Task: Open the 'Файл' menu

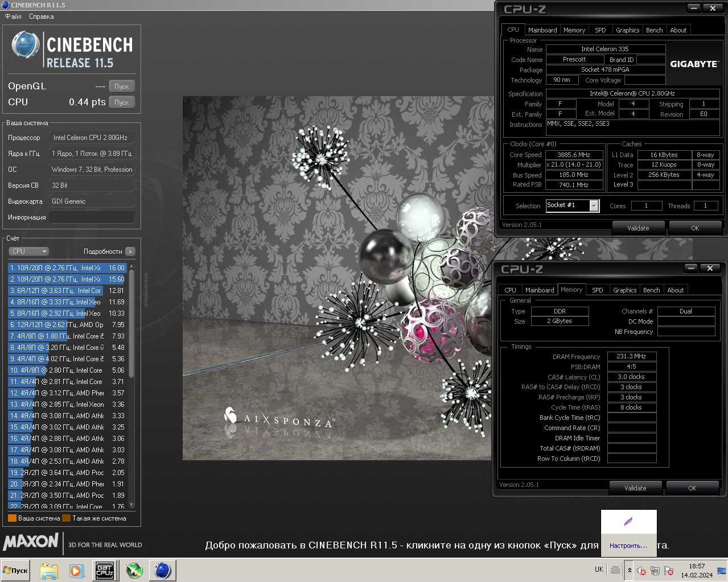Action: [13, 16]
